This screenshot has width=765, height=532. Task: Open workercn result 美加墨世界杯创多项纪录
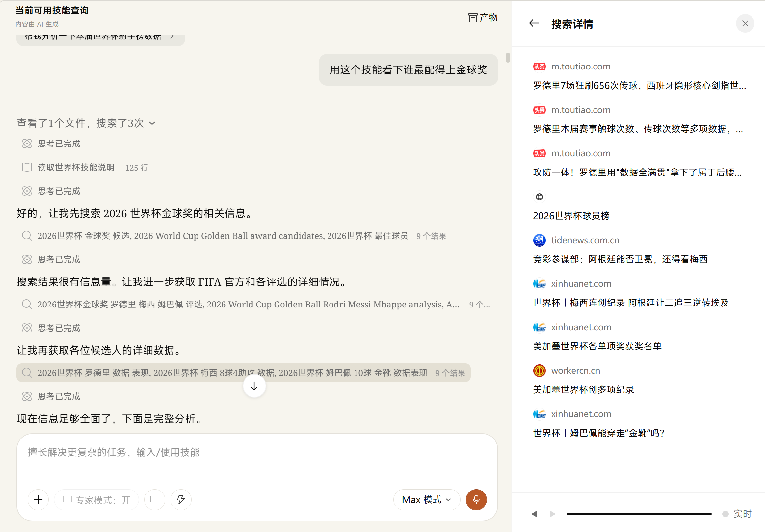tap(583, 380)
